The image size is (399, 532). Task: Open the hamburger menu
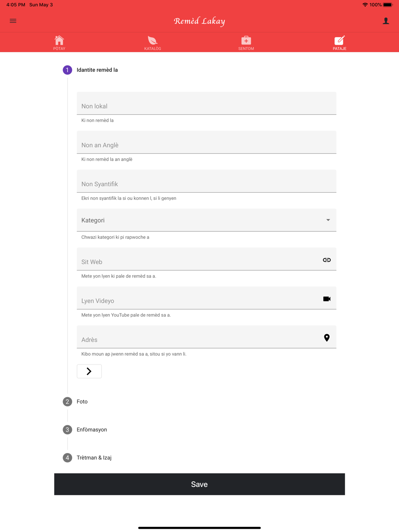pyautogui.click(x=13, y=21)
